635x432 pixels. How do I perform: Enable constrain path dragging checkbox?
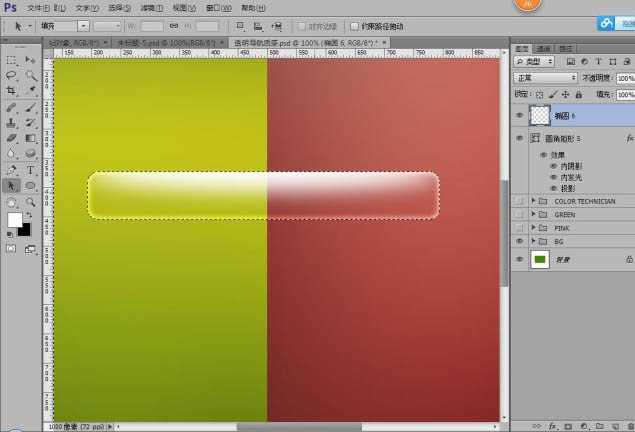coord(354,26)
